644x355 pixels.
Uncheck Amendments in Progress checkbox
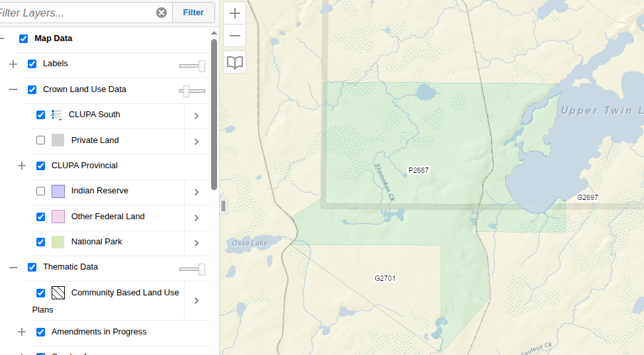(x=40, y=332)
